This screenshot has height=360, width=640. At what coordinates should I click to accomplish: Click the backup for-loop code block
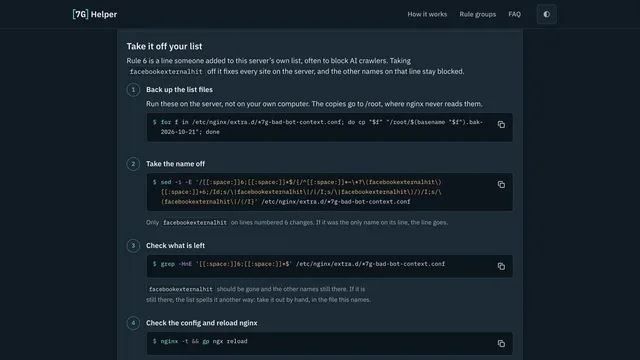coord(329,127)
